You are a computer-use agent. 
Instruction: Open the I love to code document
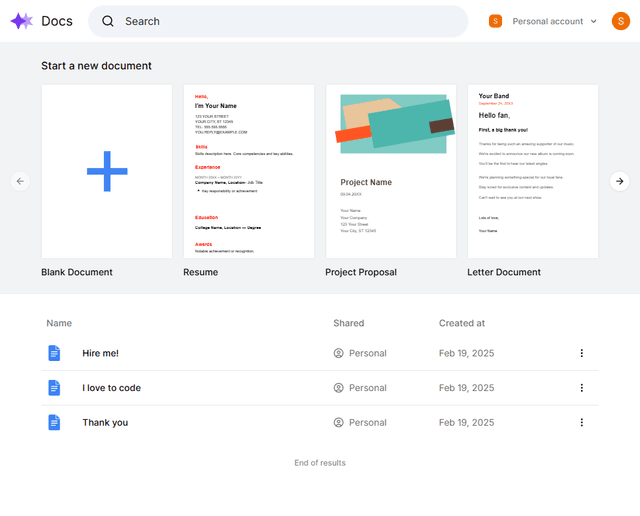point(111,388)
